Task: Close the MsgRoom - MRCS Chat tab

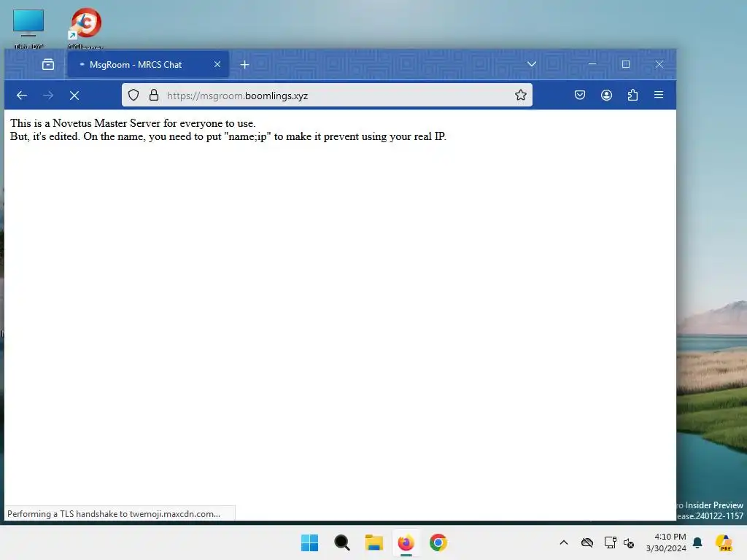Action: click(217, 64)
